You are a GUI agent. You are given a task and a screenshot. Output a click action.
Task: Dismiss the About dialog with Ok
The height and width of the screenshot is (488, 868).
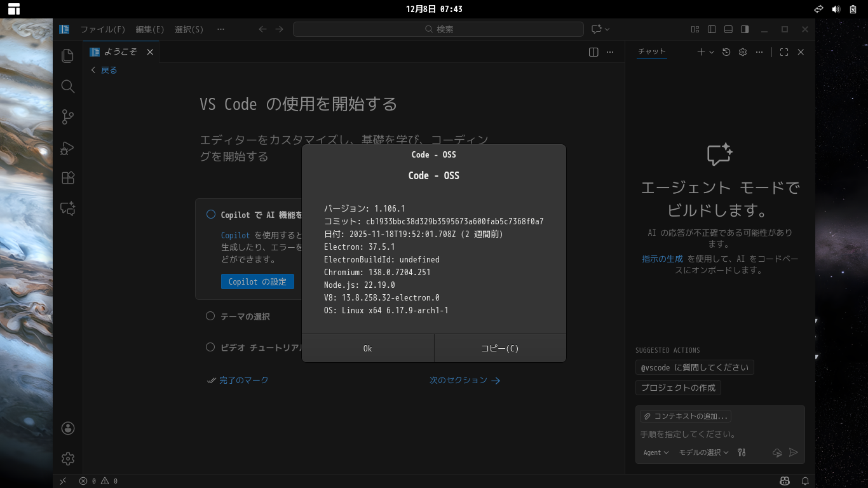tap(368, 348)
